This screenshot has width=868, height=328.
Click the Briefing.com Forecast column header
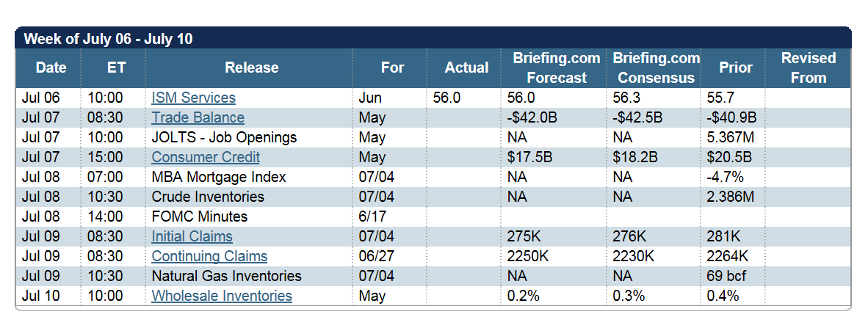click(x=557, y=68)
